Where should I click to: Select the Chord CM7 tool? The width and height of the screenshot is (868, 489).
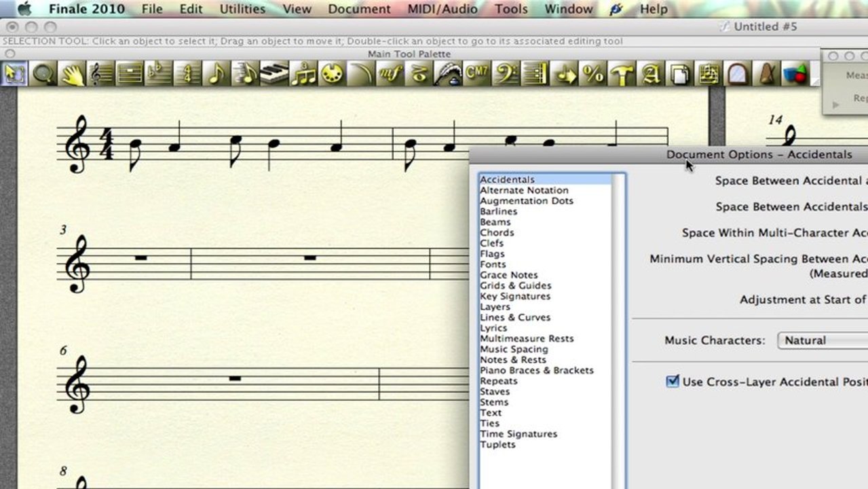(x=476, y=73)
